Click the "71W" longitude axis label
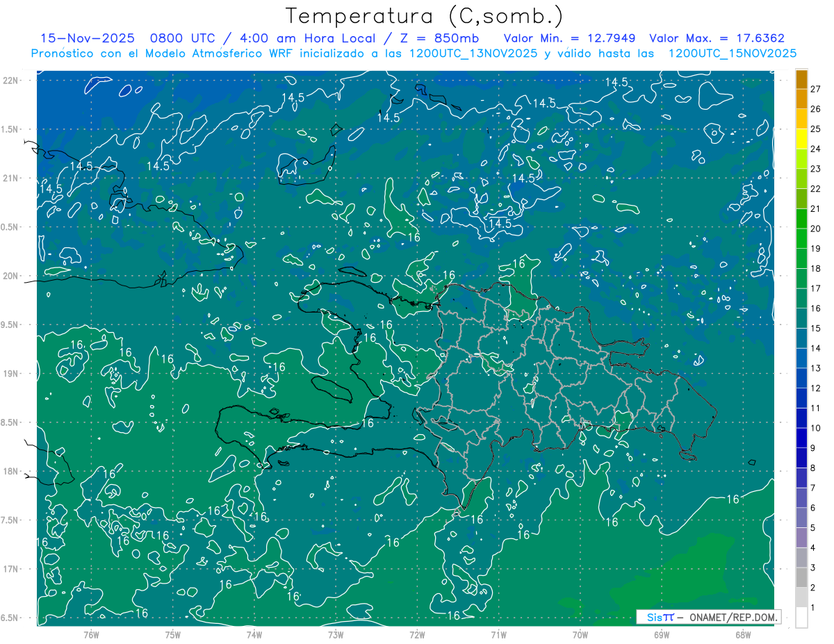This screenshot has height=644, width=834. pyautogui.click(x=498, y=634)
